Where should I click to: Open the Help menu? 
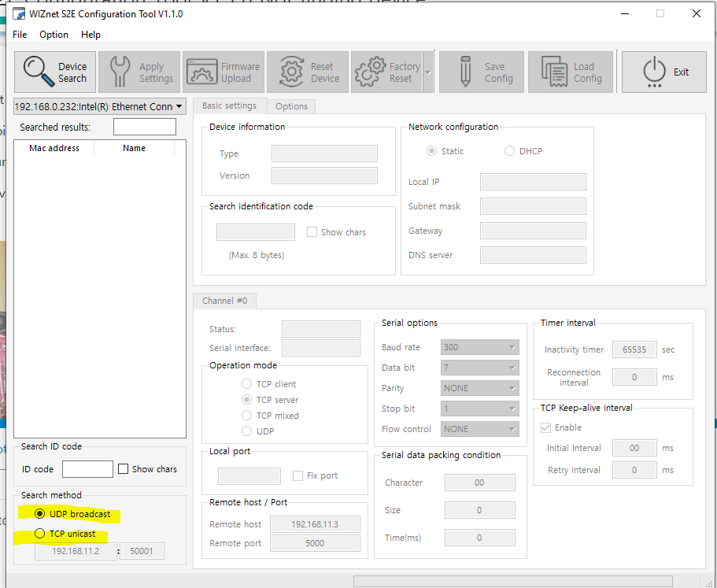pyautogui.click(x=91, y=35)
